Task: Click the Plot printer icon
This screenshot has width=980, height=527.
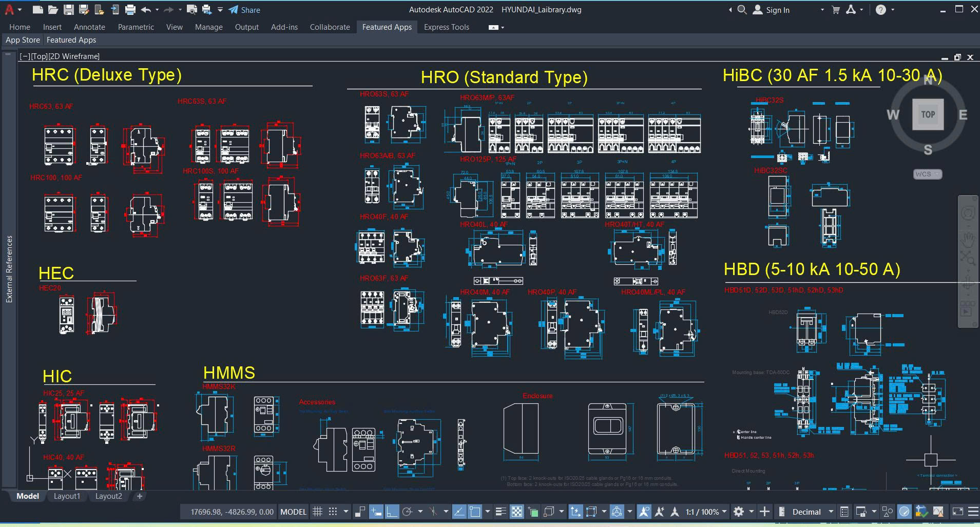Action: tap(130, 10)
